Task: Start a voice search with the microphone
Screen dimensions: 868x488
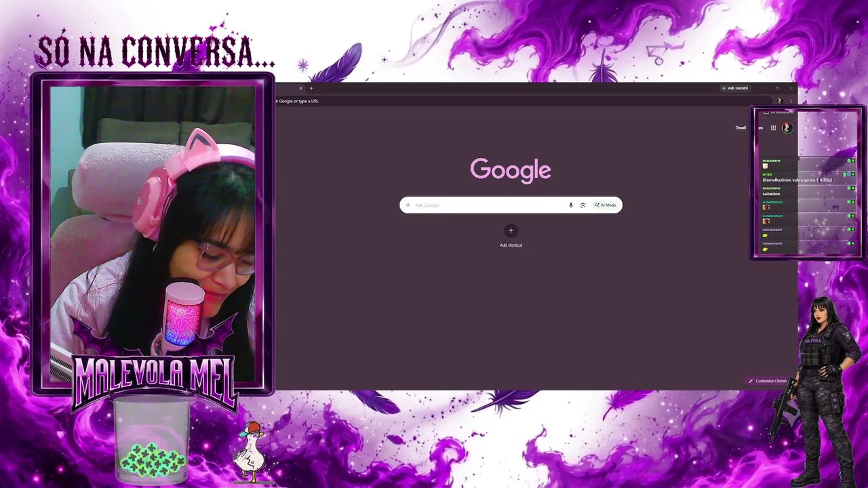Action: click(x=571, y=205)
